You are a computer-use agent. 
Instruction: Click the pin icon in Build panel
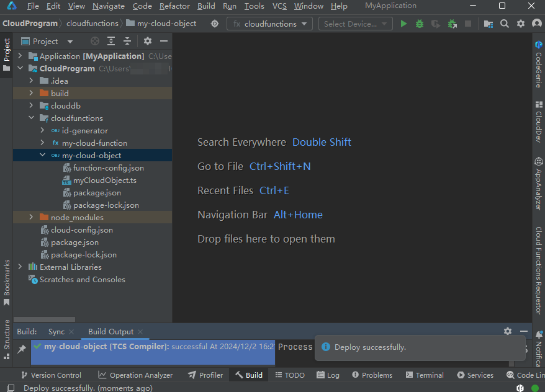click(x=22, y=349)
